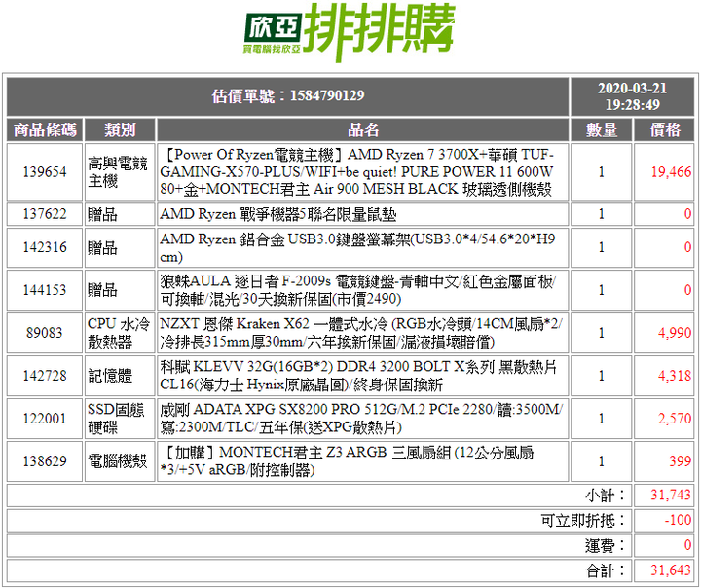Image resolution: width=701 pixels, height=588 pixels.
Task: Click total value 31,643
Action: (x=671, y=570)
